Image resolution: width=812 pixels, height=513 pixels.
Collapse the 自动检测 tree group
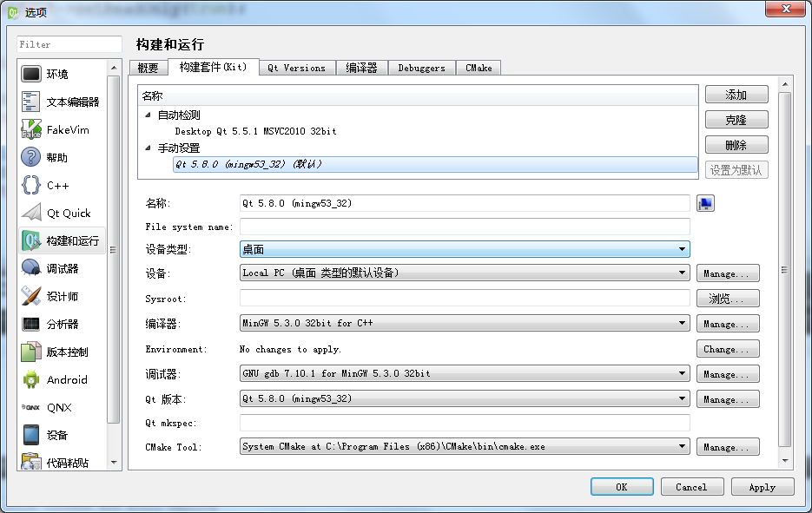[x=149, y=115]
